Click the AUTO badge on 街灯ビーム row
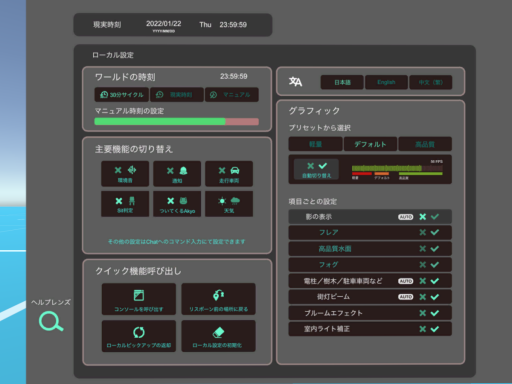Screen dimensions: 512x384 click(405, 297)
